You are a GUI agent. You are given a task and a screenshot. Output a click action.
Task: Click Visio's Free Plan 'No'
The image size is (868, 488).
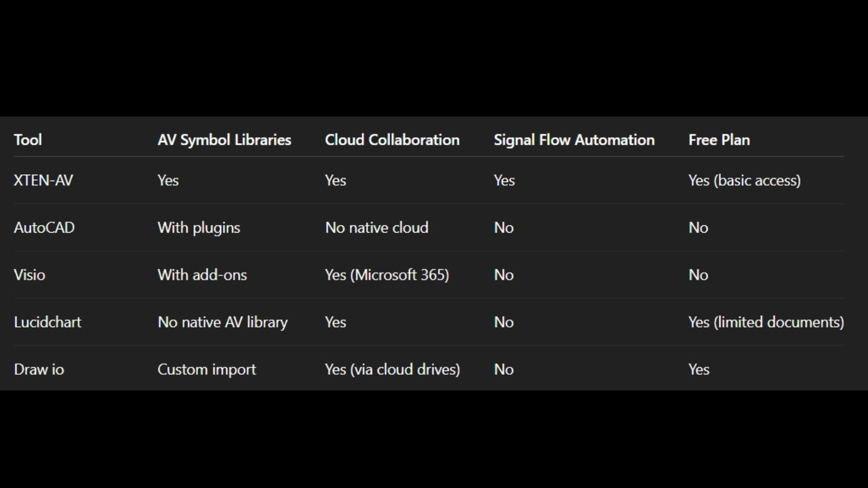coord(698,275)
